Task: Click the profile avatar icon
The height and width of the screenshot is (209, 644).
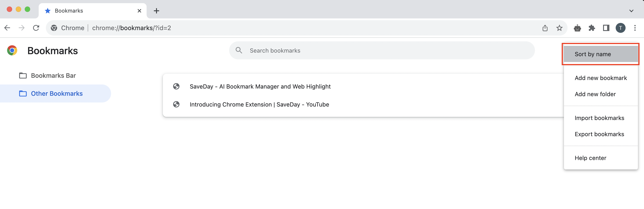Action: (x=621, y=28)
